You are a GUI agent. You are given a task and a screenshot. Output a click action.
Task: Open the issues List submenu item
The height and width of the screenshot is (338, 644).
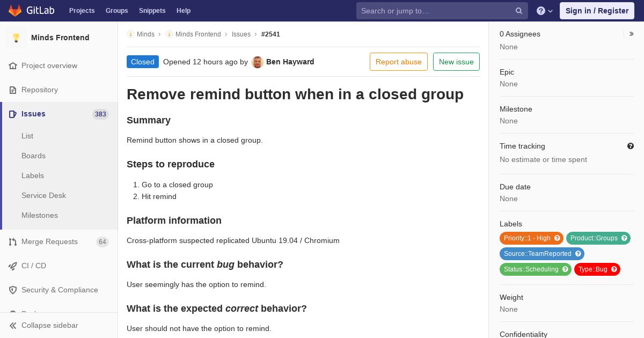coord(27,136)
